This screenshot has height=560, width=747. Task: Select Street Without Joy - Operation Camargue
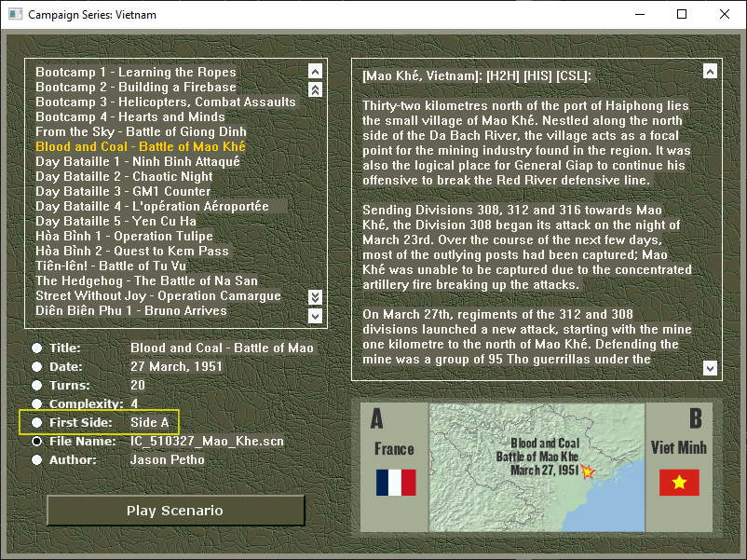pos(158,295)
